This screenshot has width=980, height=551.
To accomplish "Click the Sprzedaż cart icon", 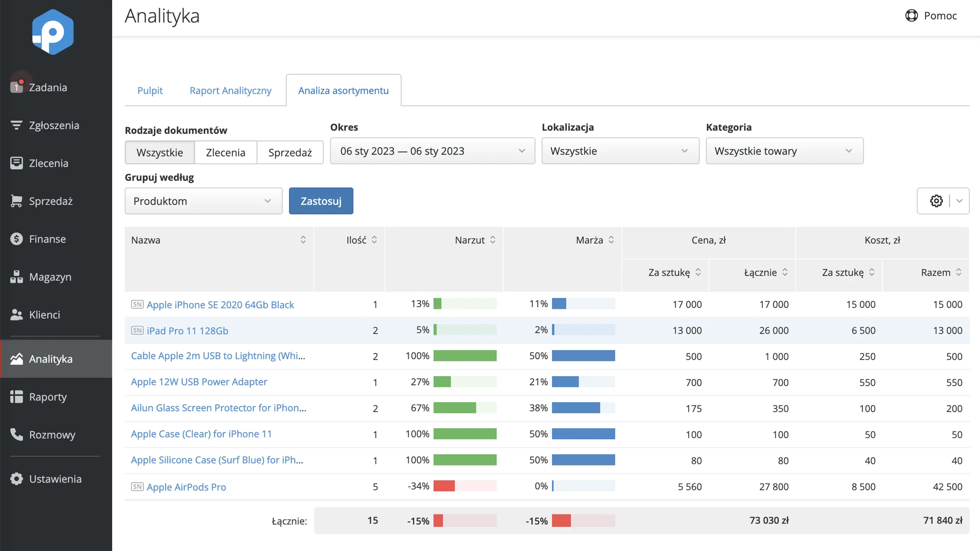I will [x=16, y=201].
